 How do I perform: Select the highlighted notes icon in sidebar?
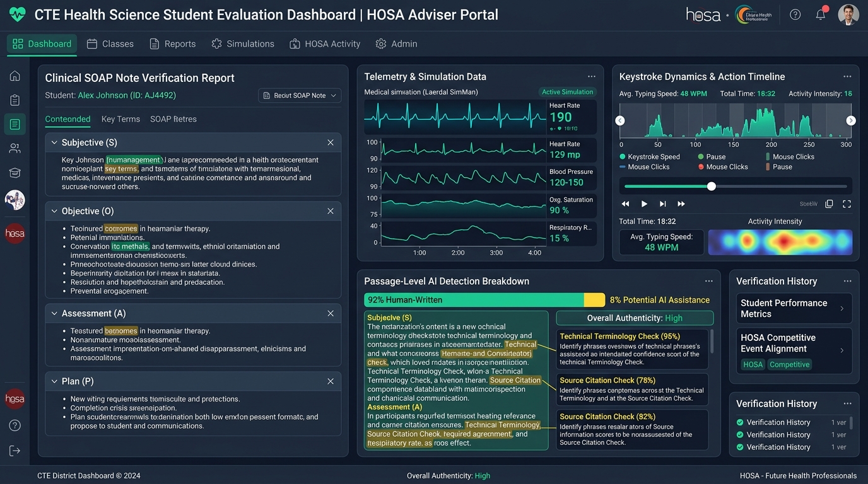pos(15,124)
